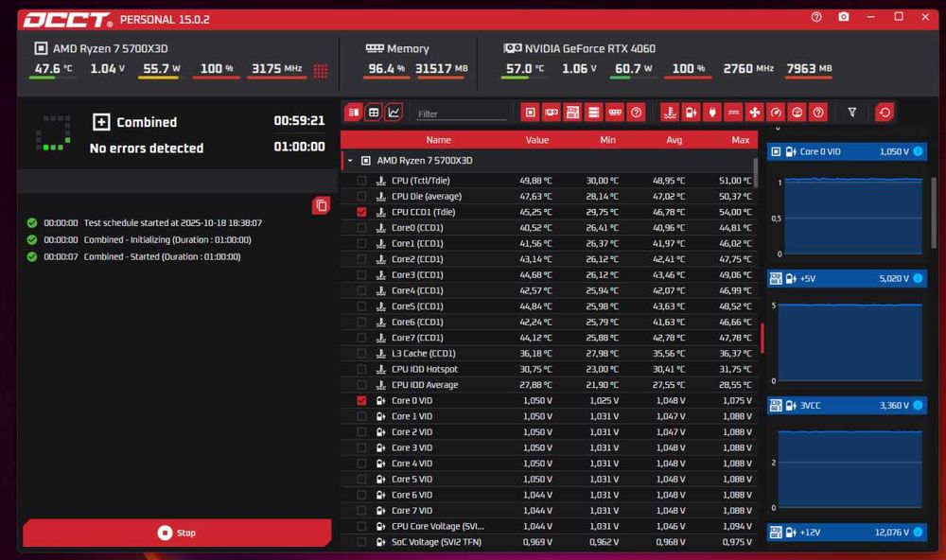Toggle the clock frequency gauge icon

tap(776, 113)
